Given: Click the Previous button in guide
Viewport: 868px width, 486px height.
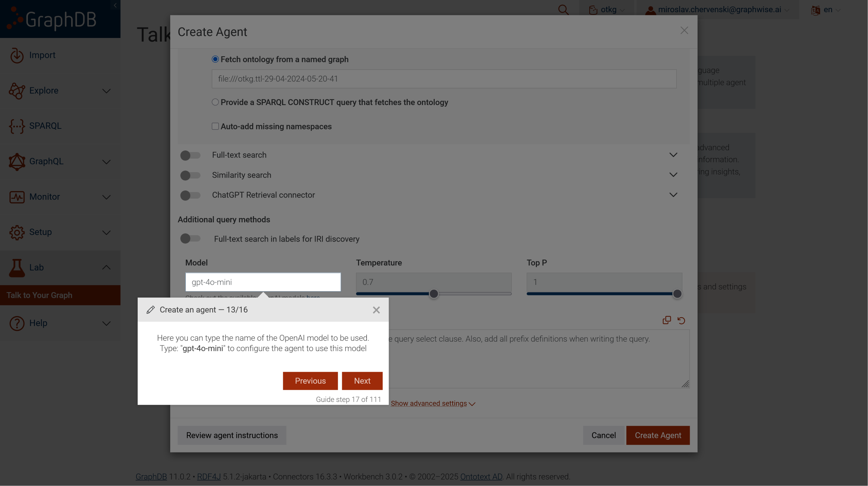Looking at the screenshot, I should pyautogui.click(x=310, y=381).
